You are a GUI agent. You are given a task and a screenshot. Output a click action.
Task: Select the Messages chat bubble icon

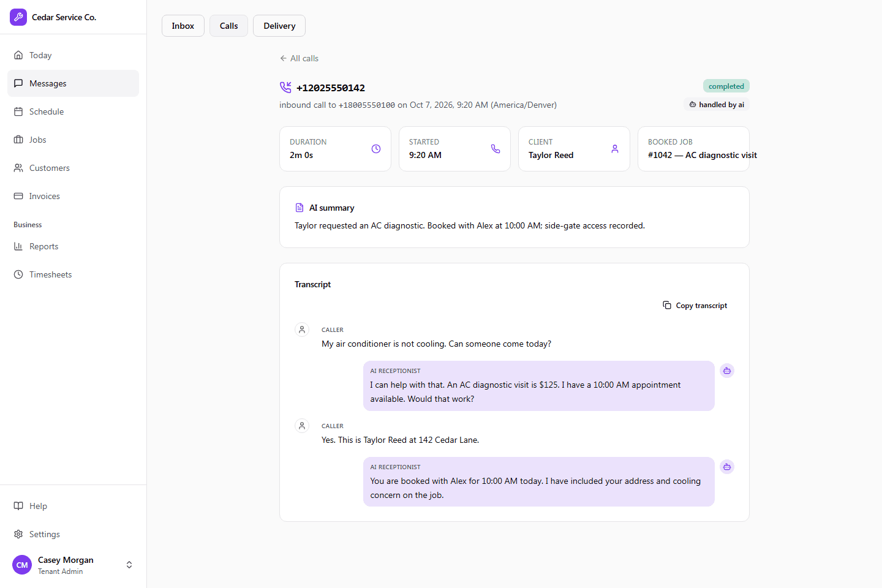(18, 83)
